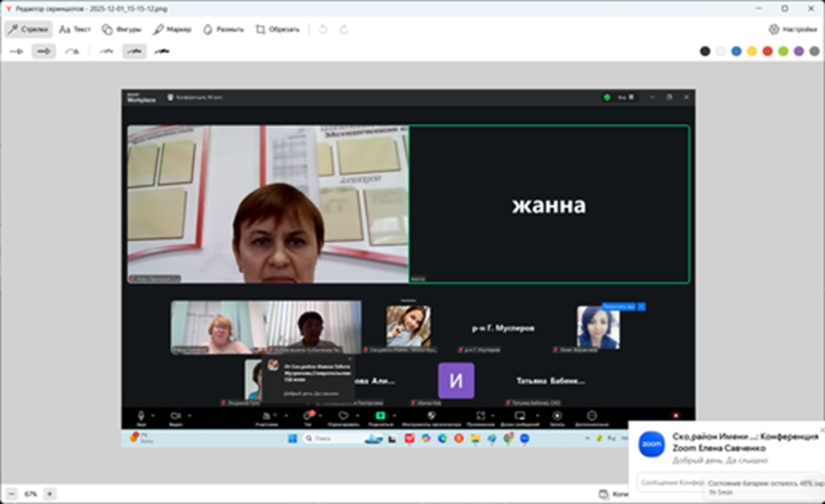Choose the curved arrow style
Image resolution: width=825 pixels, height=504 pixels.
pyautogui.click(x=72, y=52)
